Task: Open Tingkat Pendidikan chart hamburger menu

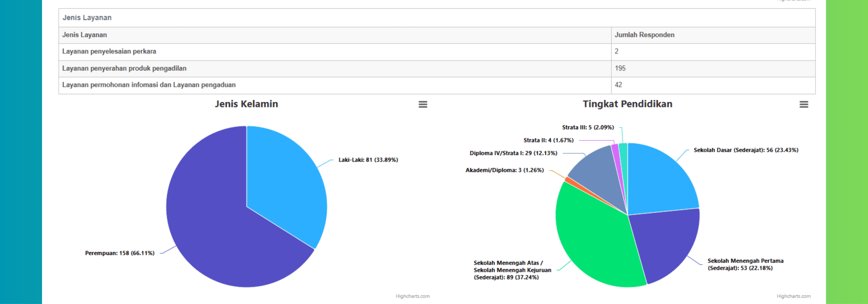Action: [804, 104]
